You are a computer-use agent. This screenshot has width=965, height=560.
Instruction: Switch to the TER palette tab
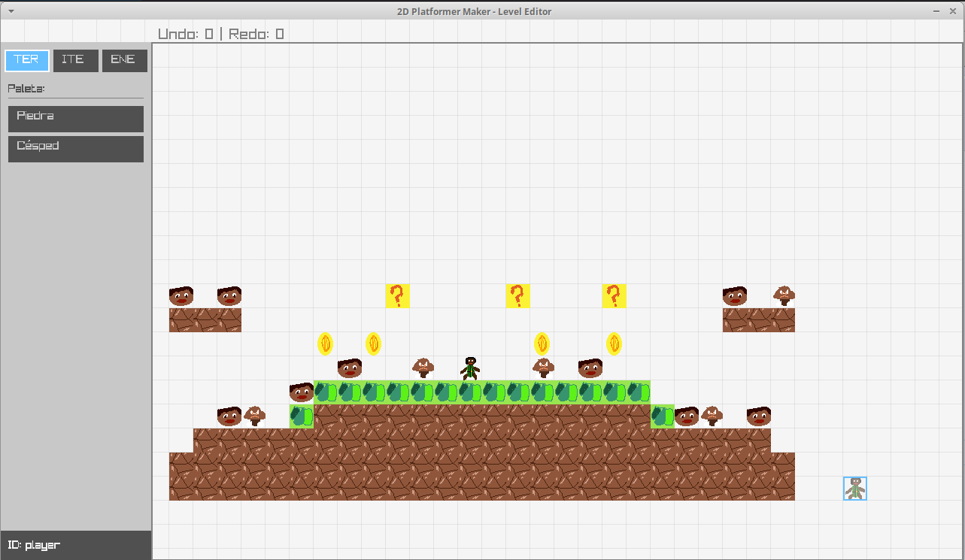[x=27, y=61]
